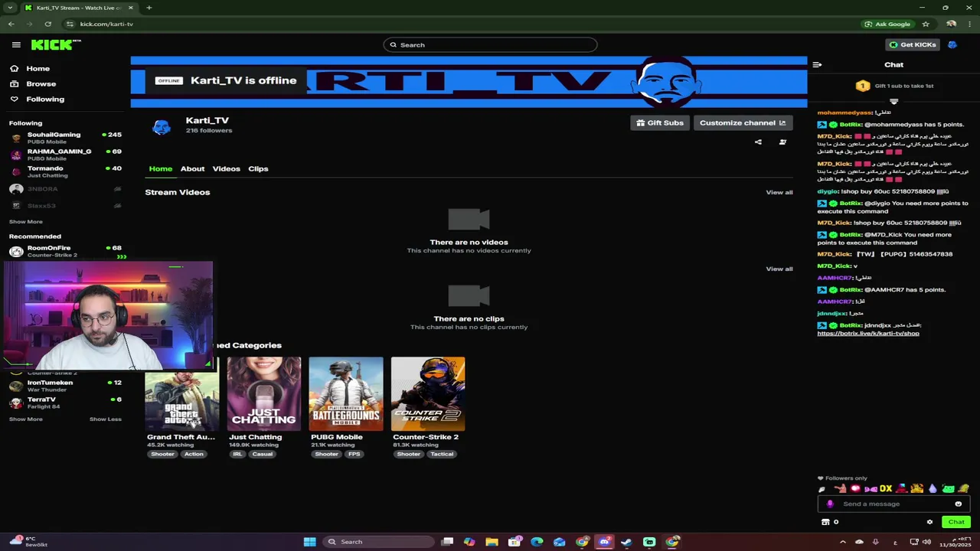
Task: Focus the Kick search box
Action: coord(490,45)
